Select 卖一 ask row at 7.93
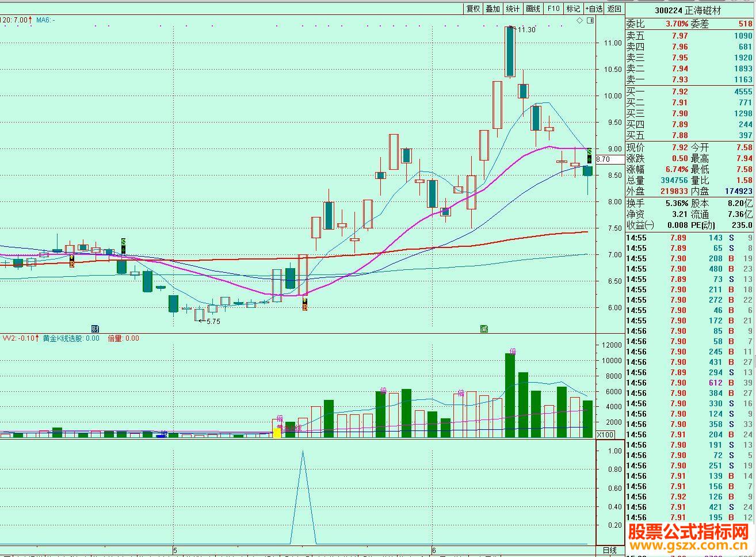Image resolution: width=756 pixels, height=557 pixels. coord(690,79)
